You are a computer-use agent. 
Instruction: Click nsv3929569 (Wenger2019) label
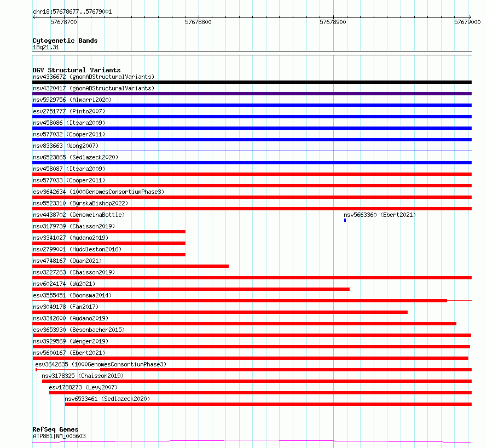(71, 341)
